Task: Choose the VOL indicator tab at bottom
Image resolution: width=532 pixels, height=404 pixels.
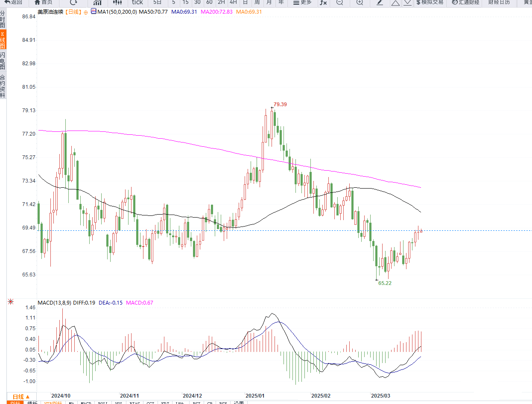Action: (x=119, y=402)
